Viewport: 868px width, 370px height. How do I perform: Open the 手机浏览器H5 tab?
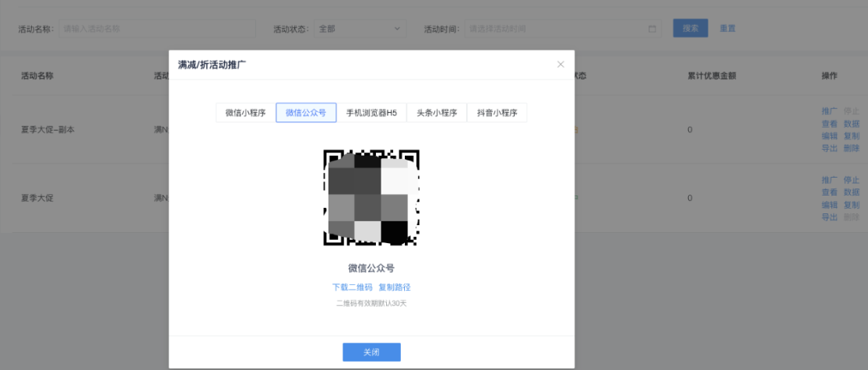tap(371, 113)
